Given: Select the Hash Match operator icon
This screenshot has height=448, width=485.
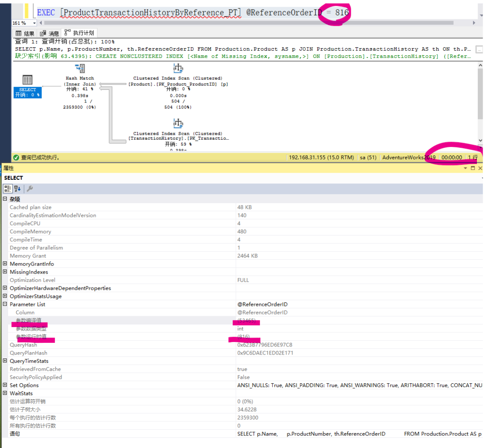Looking at the screenshot, I should [80, 68].
